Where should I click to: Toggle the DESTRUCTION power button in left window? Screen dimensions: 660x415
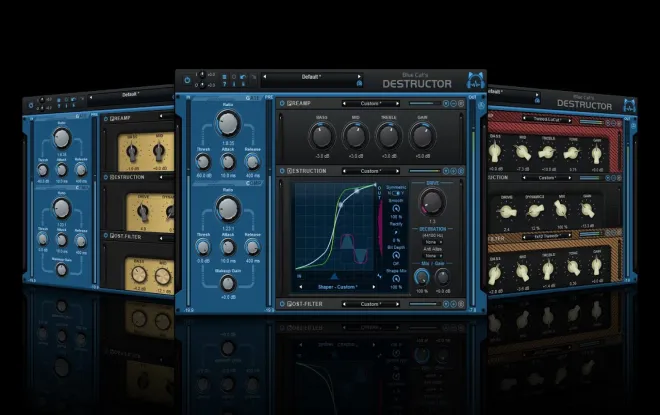(x=106, y=177)
